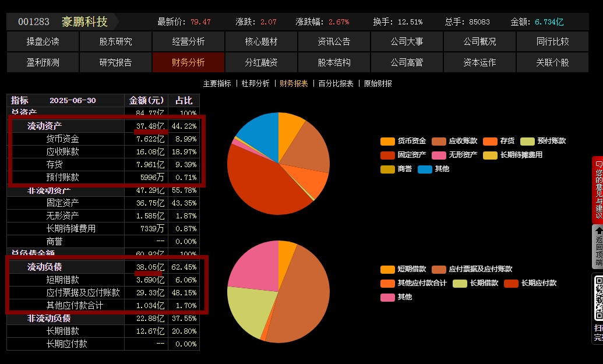Click the stock code 001283

pos(34,22)
